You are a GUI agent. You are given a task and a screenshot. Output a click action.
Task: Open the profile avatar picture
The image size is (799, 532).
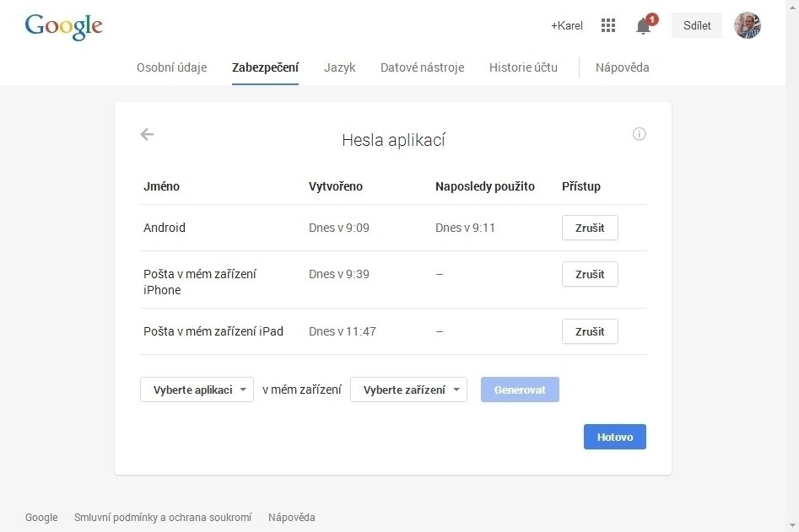[747, 25]
